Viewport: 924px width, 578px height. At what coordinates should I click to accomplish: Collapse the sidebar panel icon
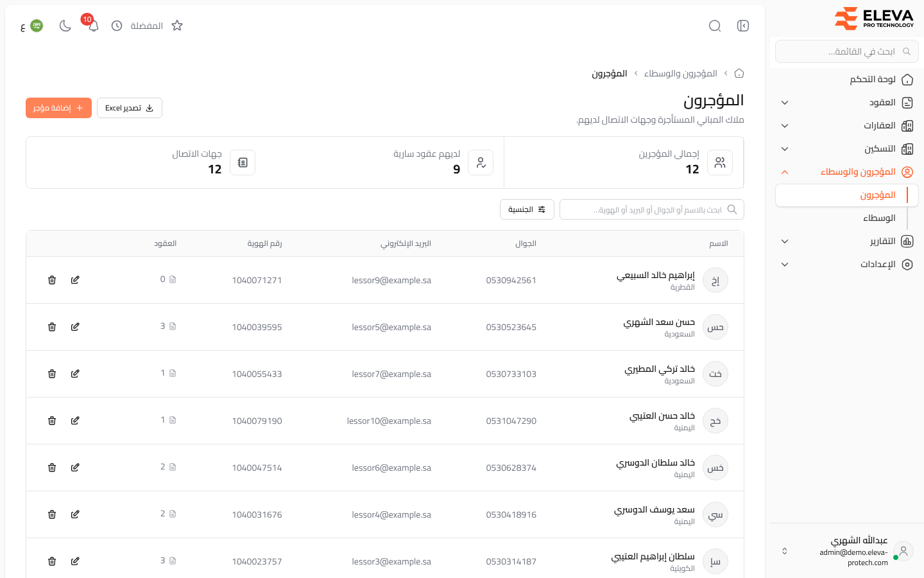click(743, 26)
